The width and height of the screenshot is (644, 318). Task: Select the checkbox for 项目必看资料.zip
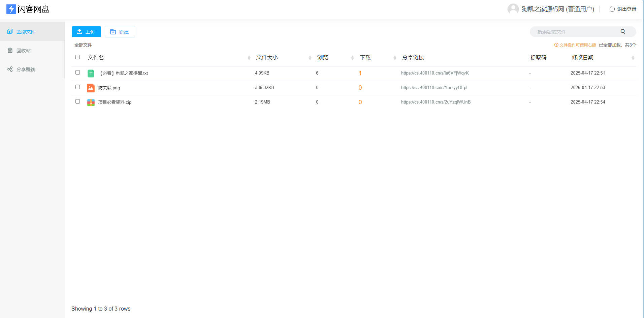78,102
